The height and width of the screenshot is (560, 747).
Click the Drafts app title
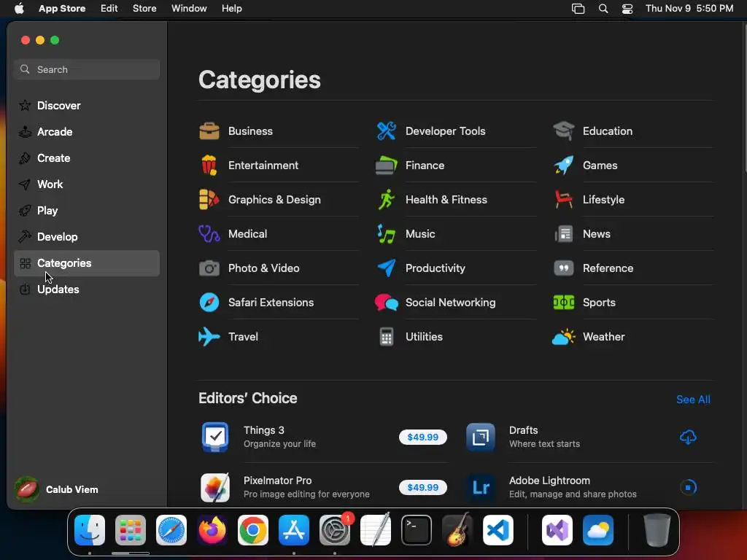[524, 430]
